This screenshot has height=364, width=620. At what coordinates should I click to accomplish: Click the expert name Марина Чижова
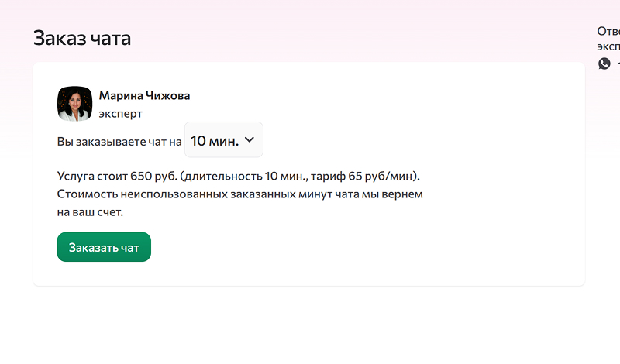point(144,96)
